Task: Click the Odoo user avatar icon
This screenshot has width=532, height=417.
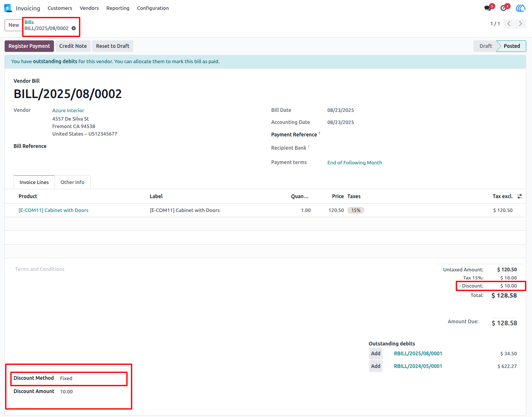Action: pyautogui.click(x=520, y=8)
